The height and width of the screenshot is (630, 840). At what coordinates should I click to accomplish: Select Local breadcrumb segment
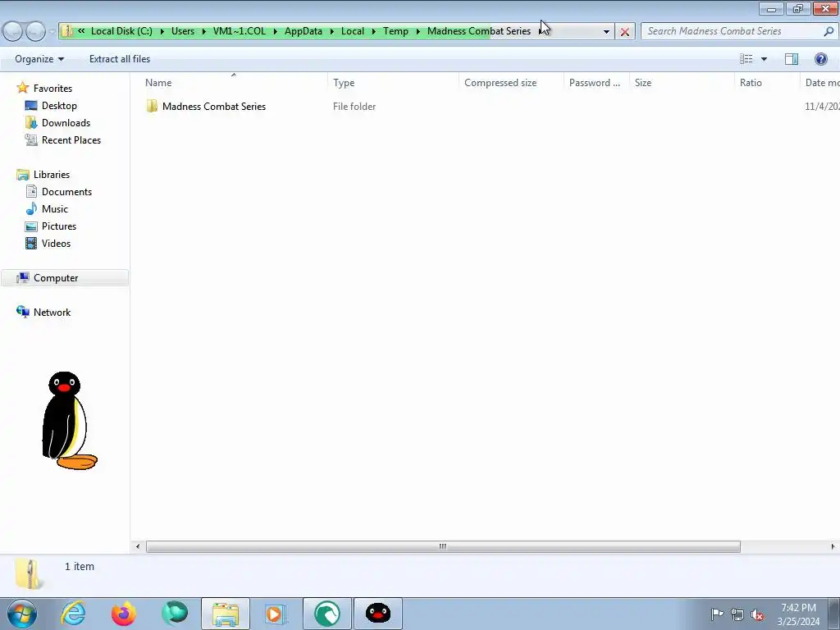pos(353,31)
